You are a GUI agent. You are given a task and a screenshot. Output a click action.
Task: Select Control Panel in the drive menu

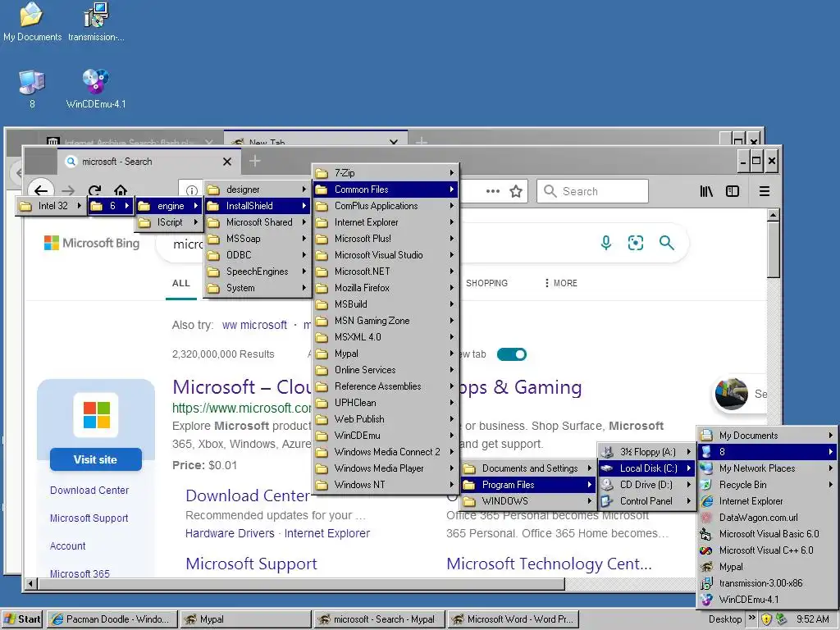point(646,501)
